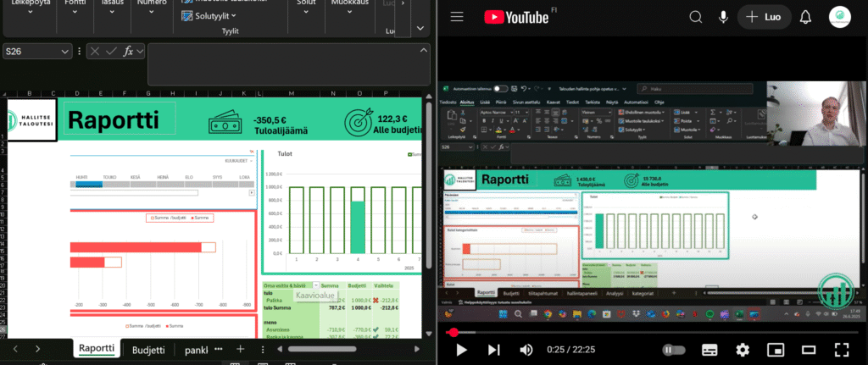Click the filled green bar for month 4
The height and width of the screenshot is (365, 868).
359,228
